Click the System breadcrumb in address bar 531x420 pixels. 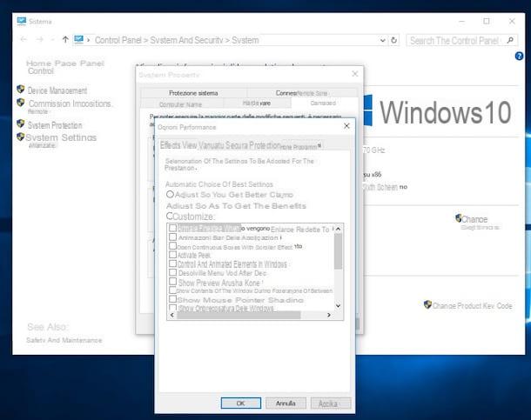tap(245, 40)
